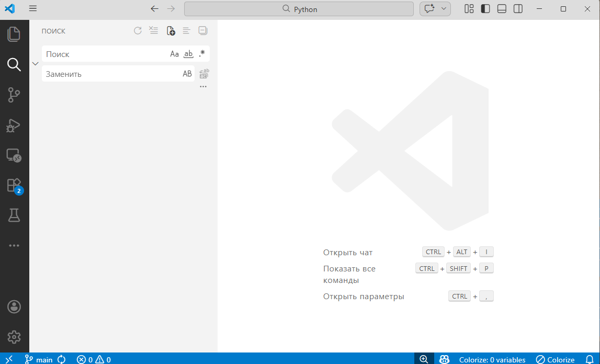Open the chat dropdown arrow in title bar
This screenshot has width=600, height=364.
pyautogui.click(x=444, y=9)
